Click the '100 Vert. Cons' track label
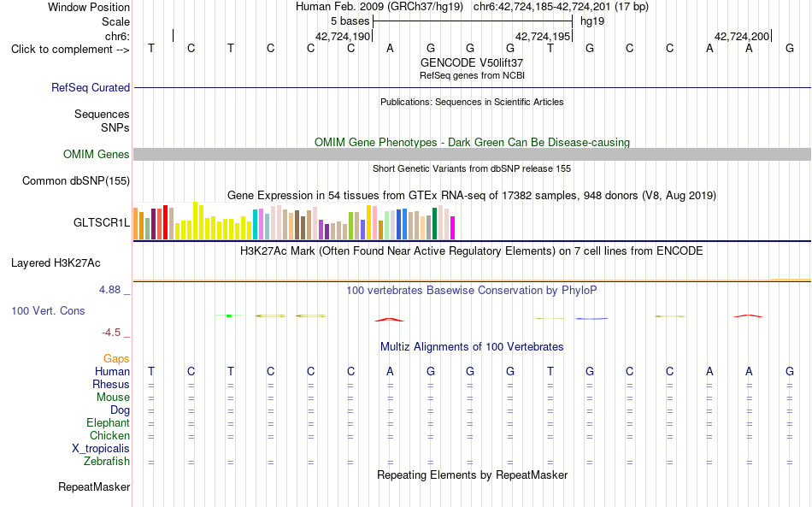 [x=48, y=310]
